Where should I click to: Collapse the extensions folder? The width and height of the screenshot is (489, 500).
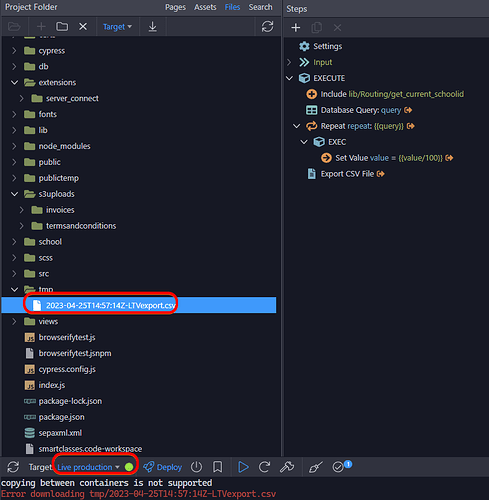pos(14,82)
